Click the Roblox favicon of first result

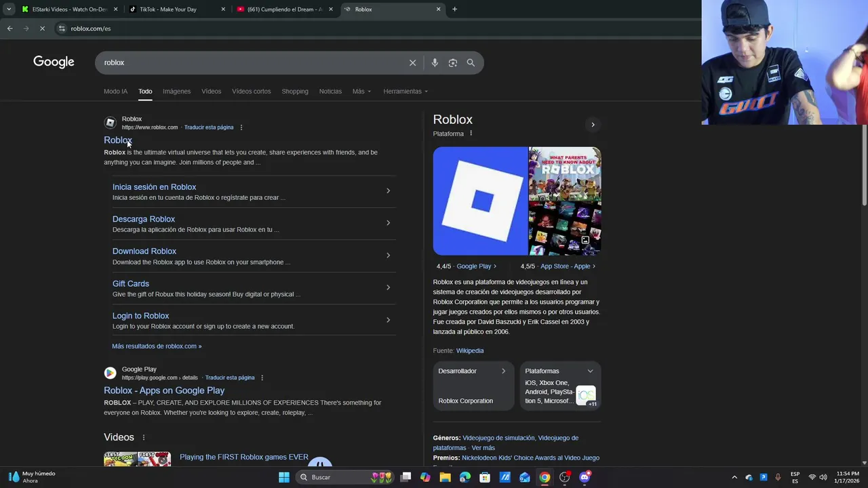point(110,123)
